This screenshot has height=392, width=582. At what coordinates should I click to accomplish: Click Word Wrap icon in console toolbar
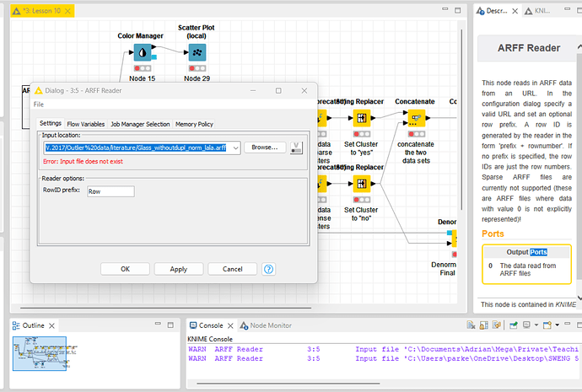(496, 325)
